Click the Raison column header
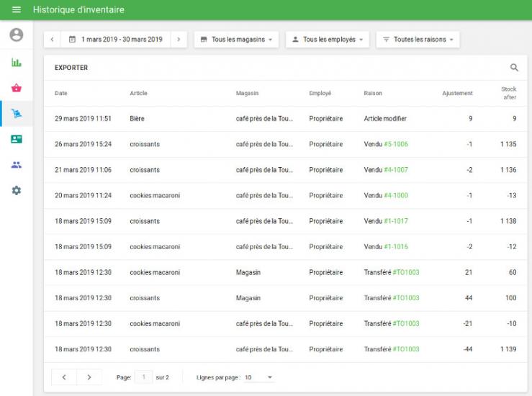 (373, 93)
